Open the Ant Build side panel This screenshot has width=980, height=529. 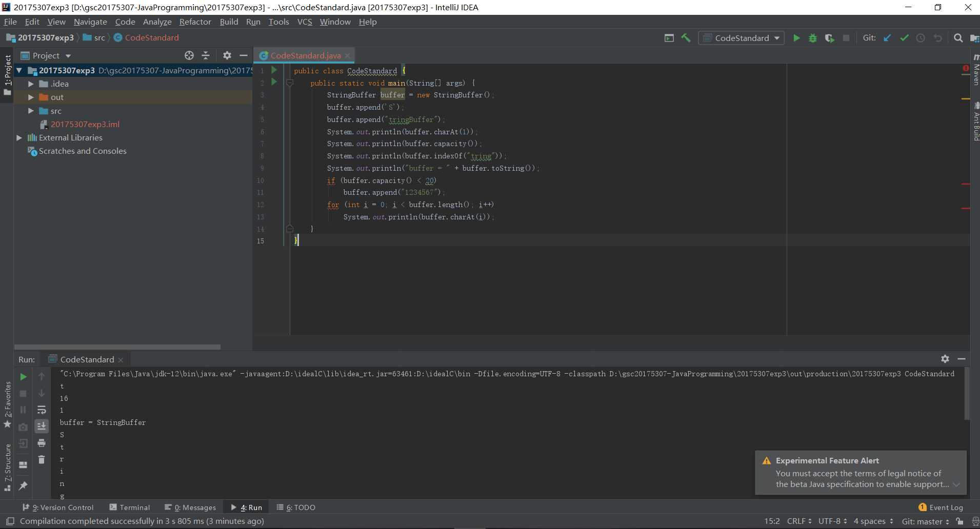[x=975, y=121]
